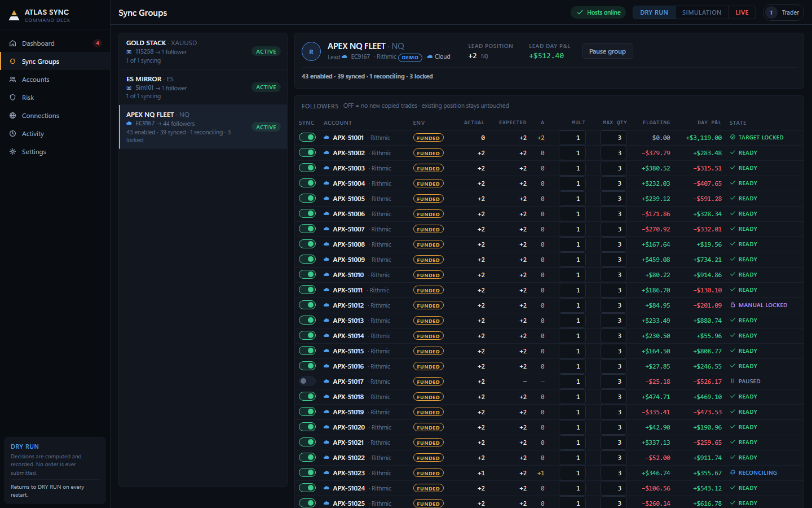Open Accounts via its people icon

pos(12,80)
